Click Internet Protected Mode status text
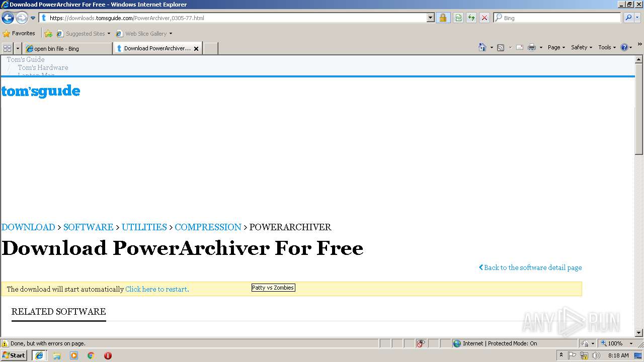The height and width of the screenshot is (362, 644). click(500, 343)
